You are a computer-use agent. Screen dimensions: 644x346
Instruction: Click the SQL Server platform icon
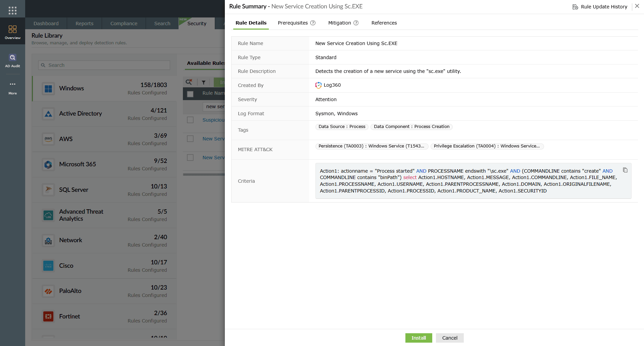coord(48,190)
